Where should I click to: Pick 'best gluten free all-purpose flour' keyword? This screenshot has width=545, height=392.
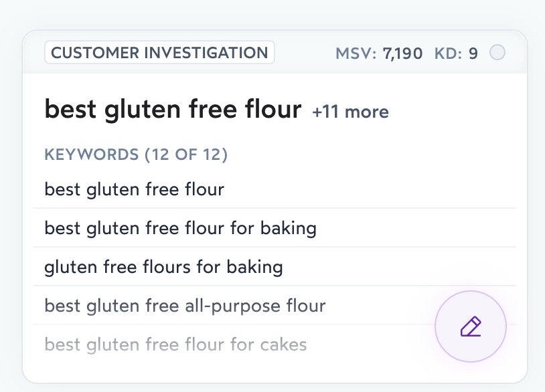tap(185, 306)
